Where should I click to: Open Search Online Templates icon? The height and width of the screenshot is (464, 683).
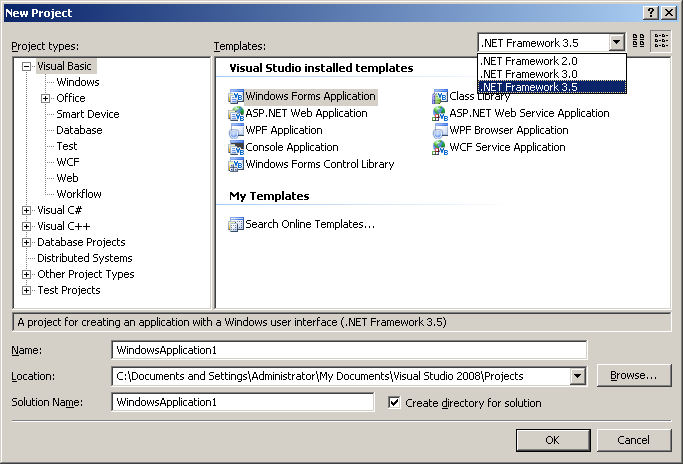click(236, 224)
